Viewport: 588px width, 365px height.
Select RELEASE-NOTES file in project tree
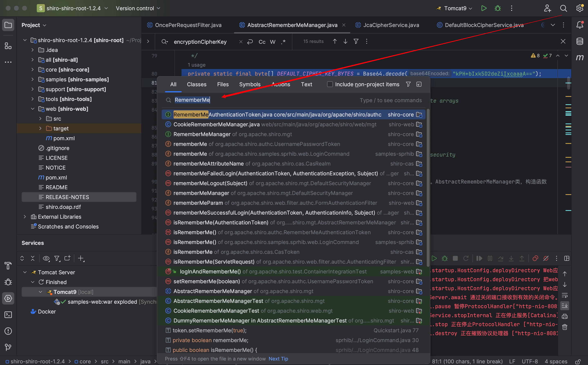pyautogui.click(x=79, y=197)
